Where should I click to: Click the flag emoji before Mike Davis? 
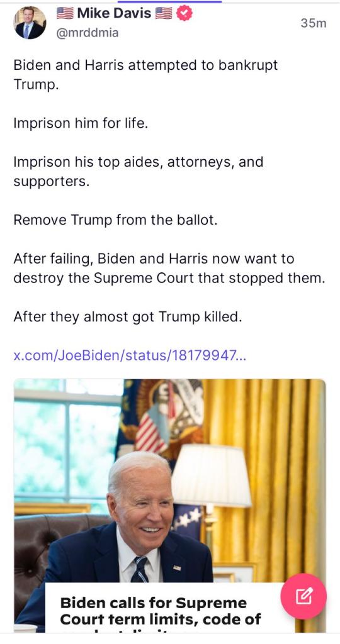pyautogui.click(x=65, y=14)
